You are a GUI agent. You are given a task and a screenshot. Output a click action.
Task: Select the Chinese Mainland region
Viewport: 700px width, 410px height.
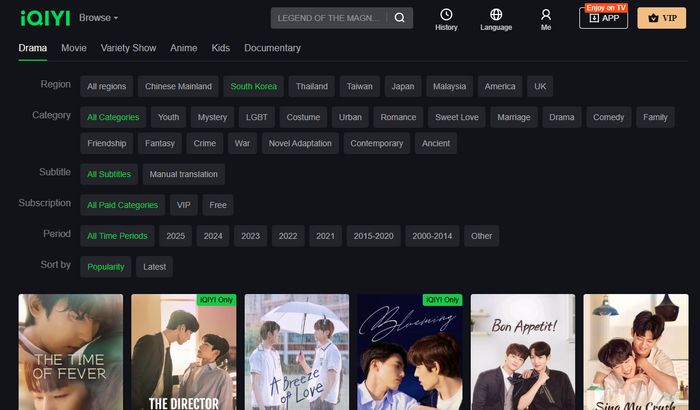pyautogui.click(x=178, y=87)
